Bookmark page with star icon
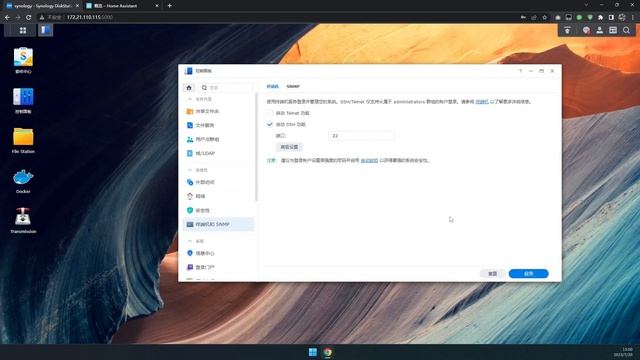This screenshot has width=640, height=360. [544, 18]
